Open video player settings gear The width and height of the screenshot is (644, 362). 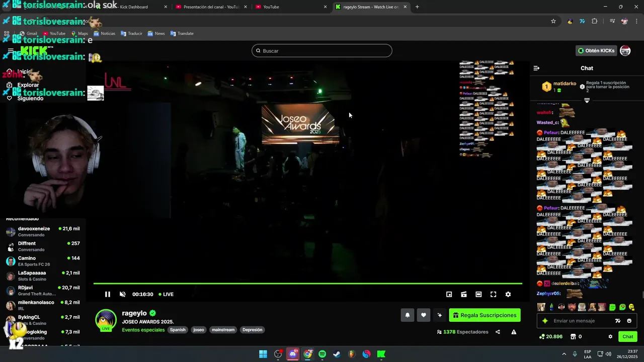(508, 294)
